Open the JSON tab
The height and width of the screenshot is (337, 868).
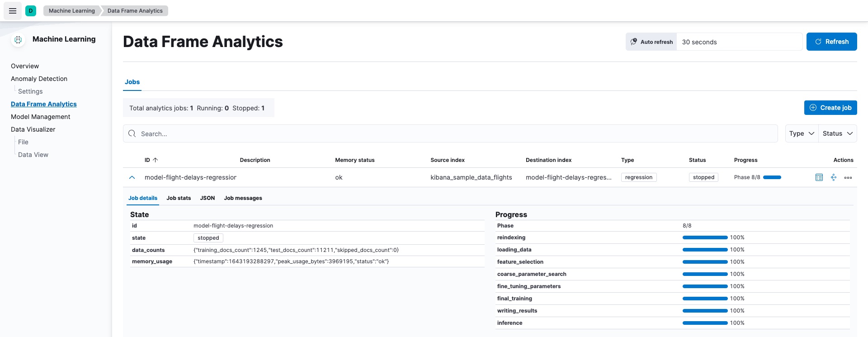click(x=208, y=198)
